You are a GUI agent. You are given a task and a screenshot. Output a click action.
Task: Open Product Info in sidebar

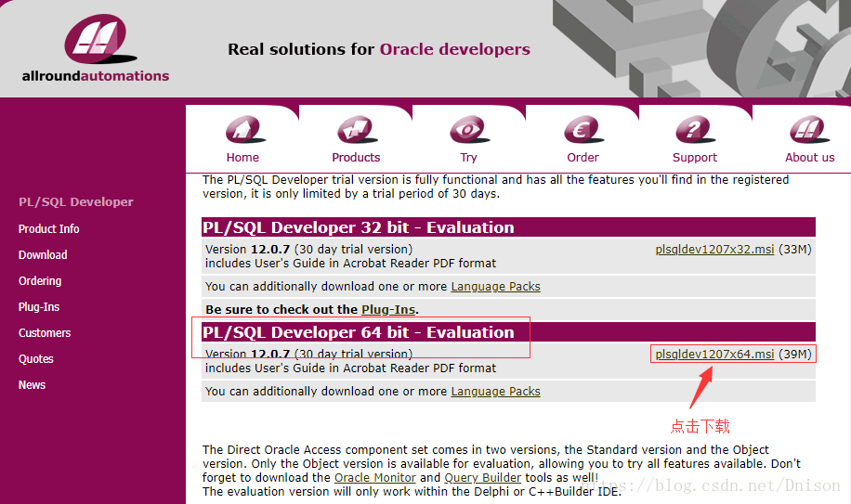49,228
